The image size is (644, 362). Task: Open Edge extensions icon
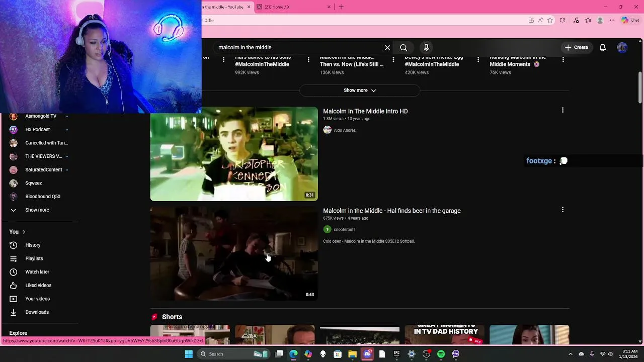click(x=562, y=20)
